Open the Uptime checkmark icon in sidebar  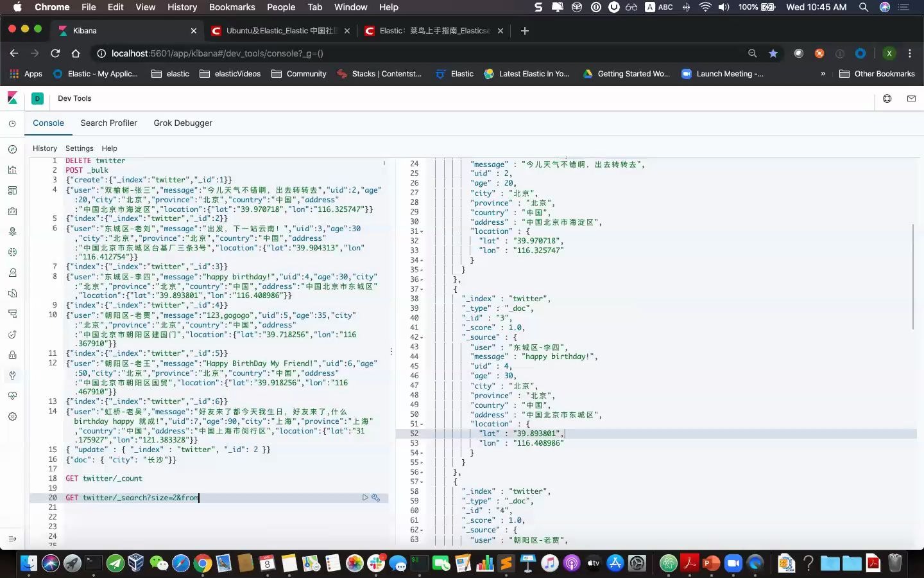pos(13,333)
